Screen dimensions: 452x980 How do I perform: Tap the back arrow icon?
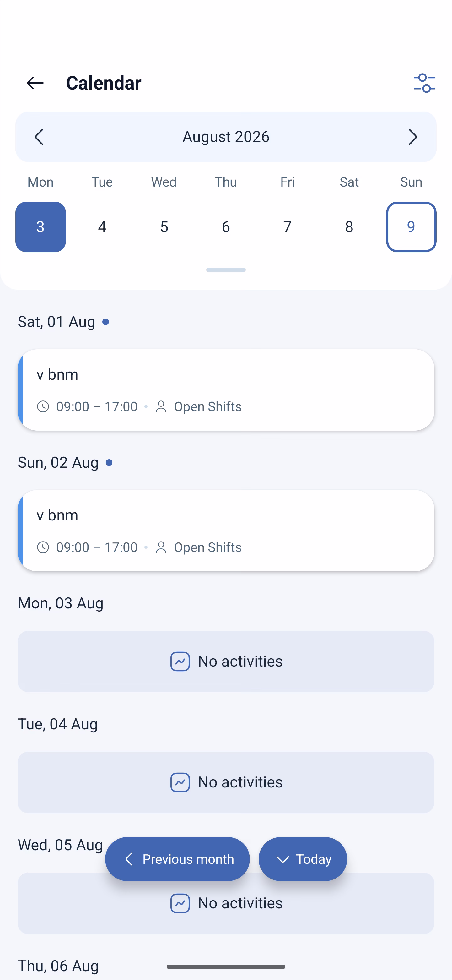35,83
